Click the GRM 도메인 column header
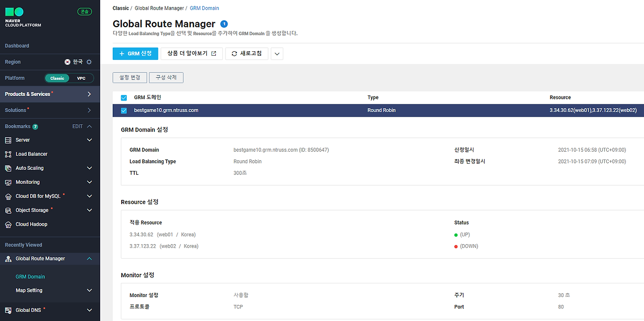This screenshot has width=644, height=321. 147,97
